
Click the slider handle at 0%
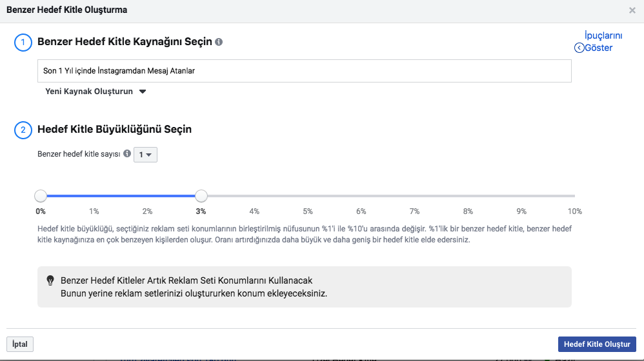click(x=41, y=196)
